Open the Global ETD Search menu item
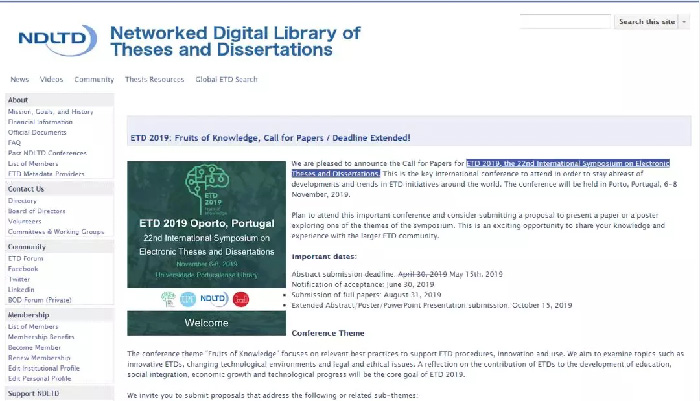Screen dimensions: 700x401 click(x=226, y=79)
